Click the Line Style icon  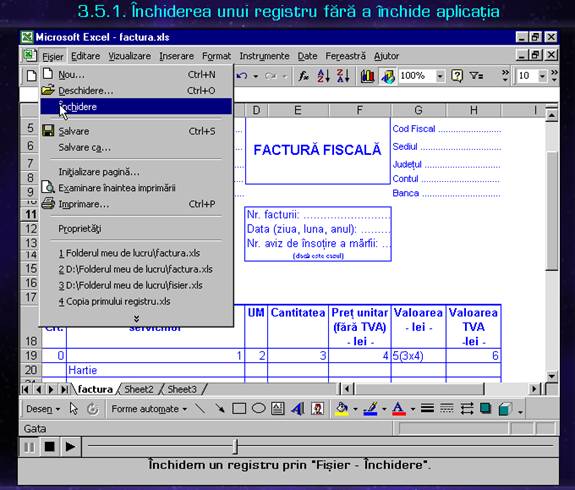coord(427,408)
